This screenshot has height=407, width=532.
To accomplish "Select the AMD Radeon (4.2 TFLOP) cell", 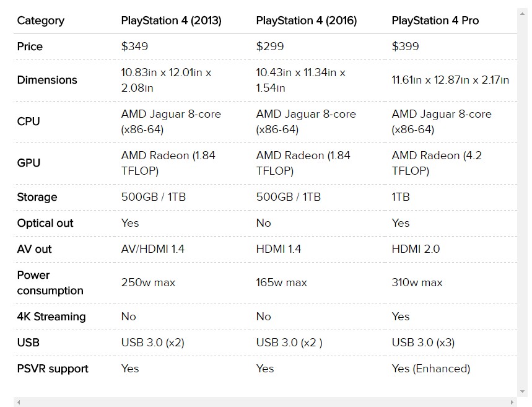I will point(437,163).
